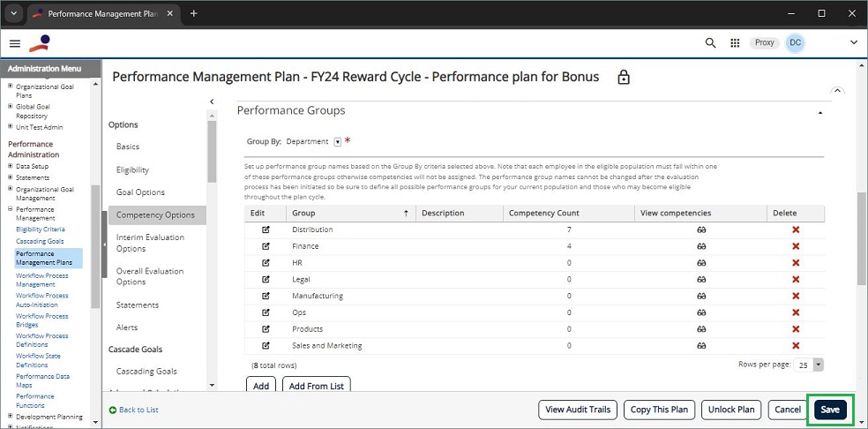
Task: View competencies for Manufacturing
Action: coord(700,296)
